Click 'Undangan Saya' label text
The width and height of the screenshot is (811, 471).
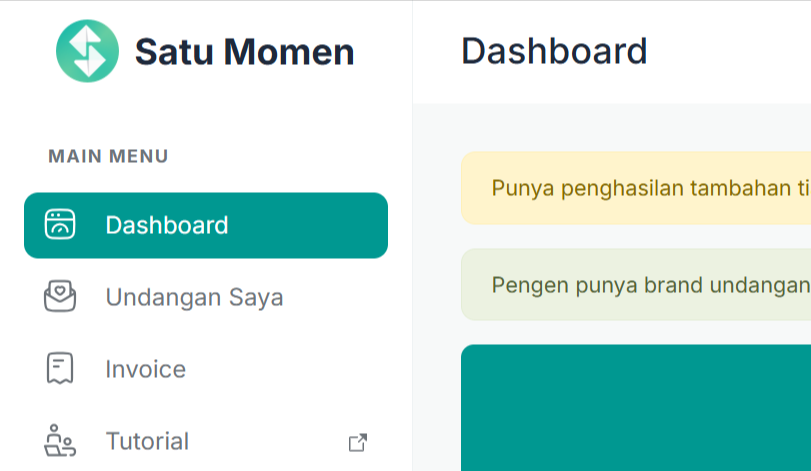pyautogui.click(x=194, y=297)
